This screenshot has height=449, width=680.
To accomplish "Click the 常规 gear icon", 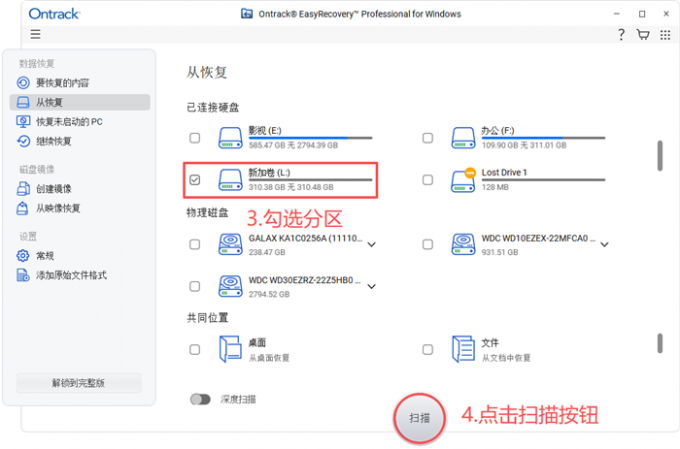I will (23, 256).
